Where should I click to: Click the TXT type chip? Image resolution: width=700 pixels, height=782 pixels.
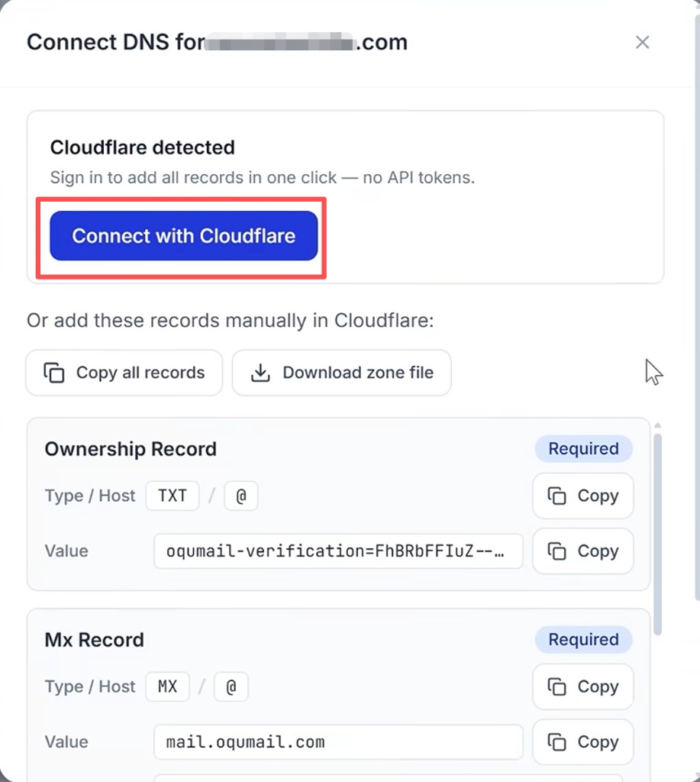pyautogui.click(x=173, y=496)
